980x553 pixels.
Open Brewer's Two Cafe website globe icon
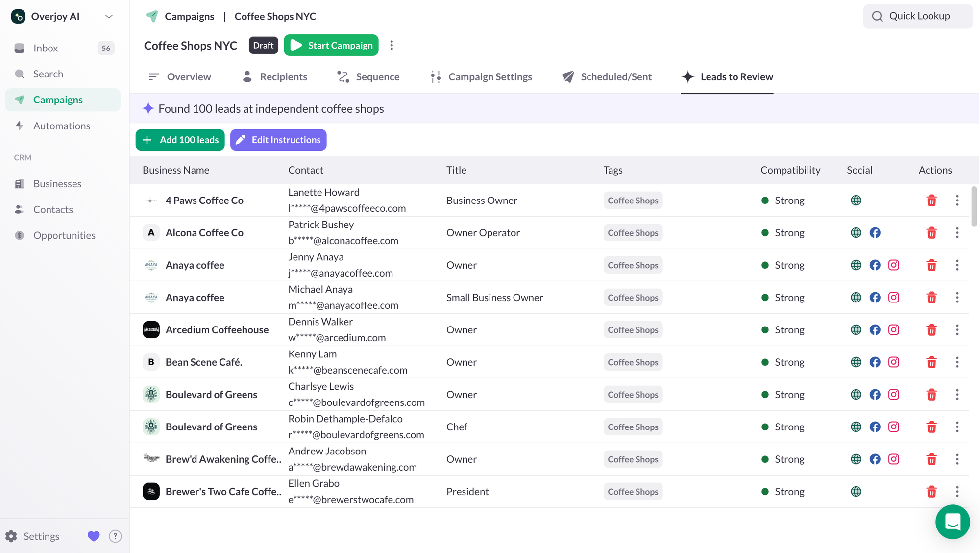(856, 492)
